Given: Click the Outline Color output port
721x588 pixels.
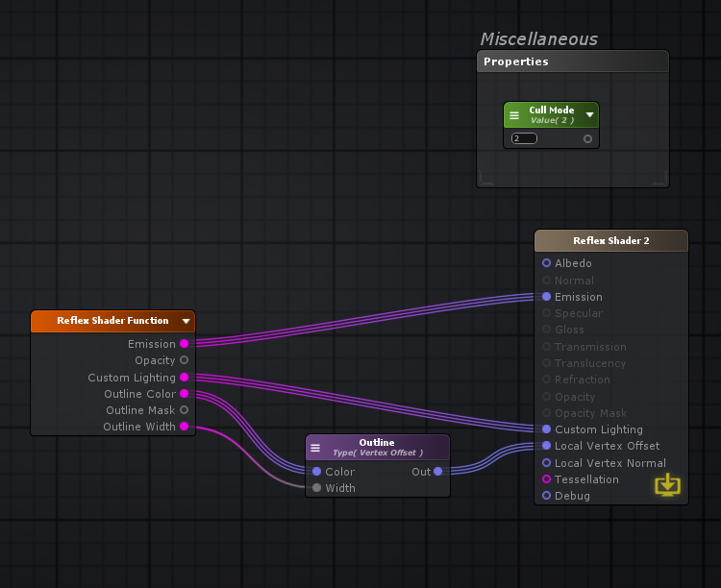Looking at the screenshot, I should pyautogui.click(x=185, y=394).
